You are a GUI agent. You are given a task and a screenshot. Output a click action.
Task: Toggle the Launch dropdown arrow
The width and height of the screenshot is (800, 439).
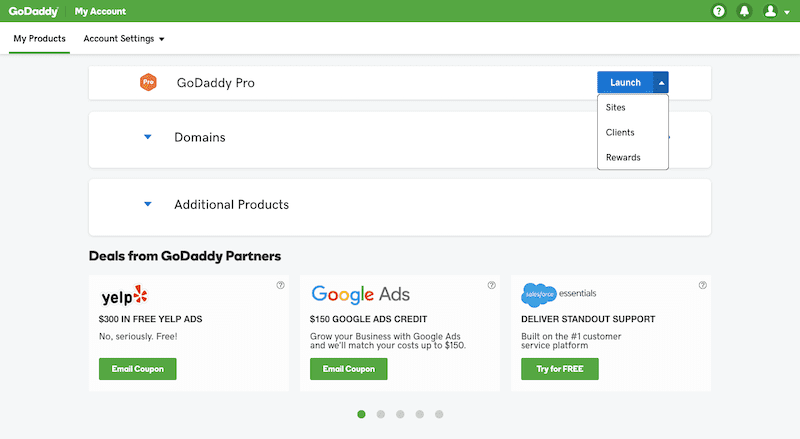point(661,82)
